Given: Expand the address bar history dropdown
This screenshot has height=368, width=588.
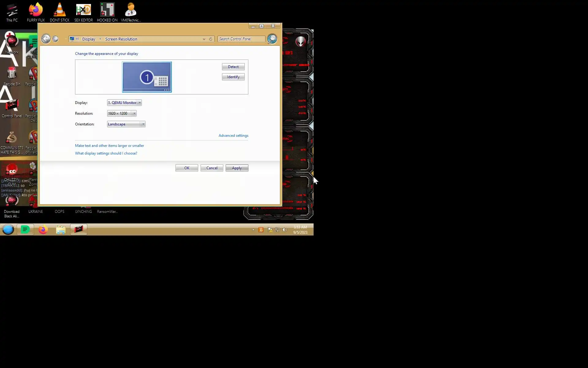Looking at the screenshot, I should [x=204, y=39].
